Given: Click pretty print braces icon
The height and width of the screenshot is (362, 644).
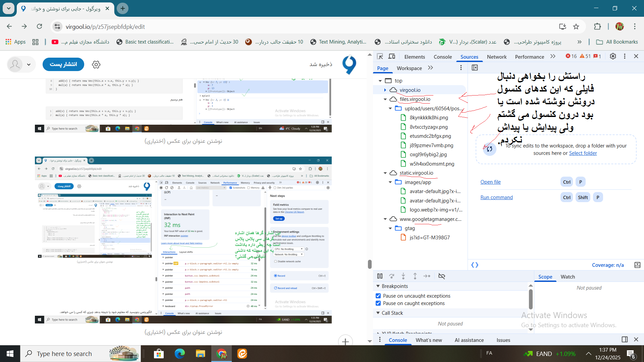Looking at the screenshot, I should 475,265.
